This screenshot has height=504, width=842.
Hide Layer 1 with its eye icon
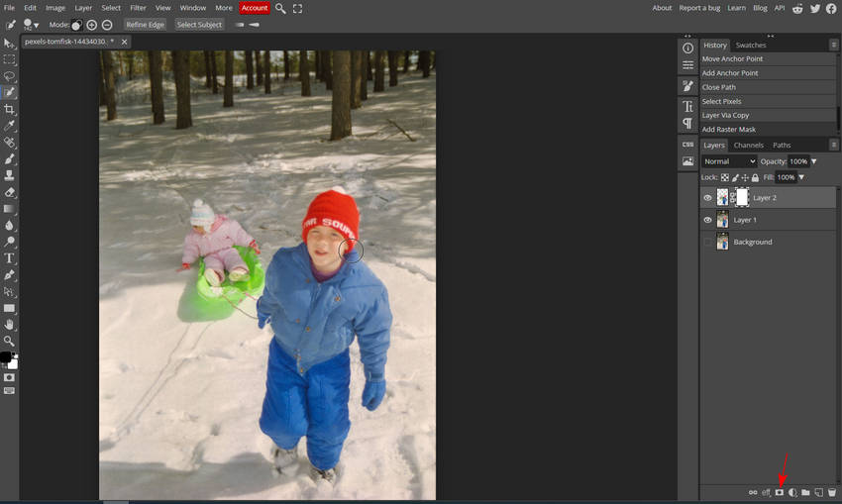click(x=707, y=220)
